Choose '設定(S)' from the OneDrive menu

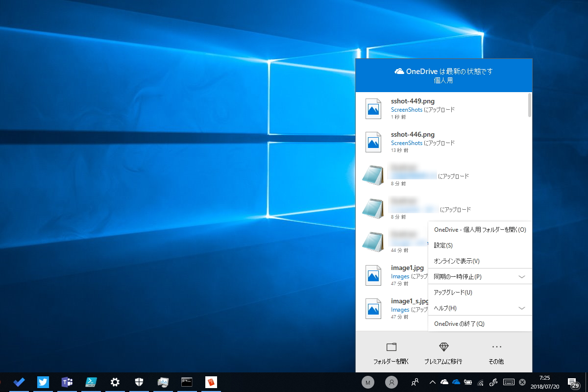pos(480,245)
